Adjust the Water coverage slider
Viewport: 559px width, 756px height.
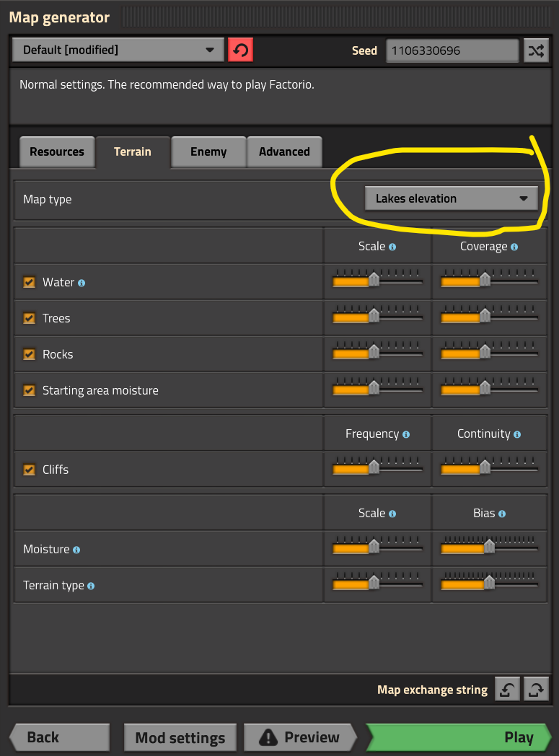tap(489, 278)
